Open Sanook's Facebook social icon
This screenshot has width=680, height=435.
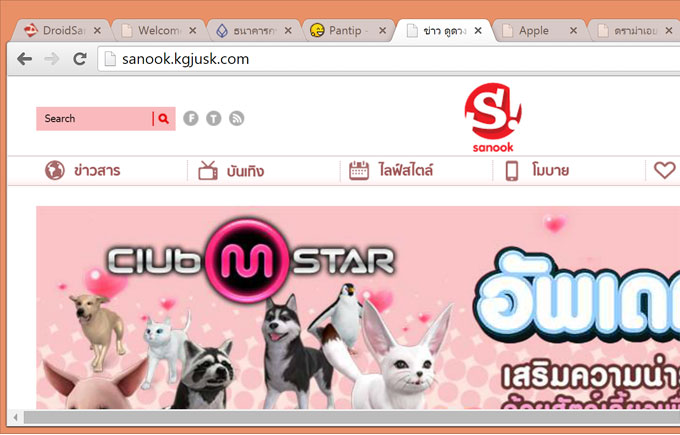coord(191,119)
